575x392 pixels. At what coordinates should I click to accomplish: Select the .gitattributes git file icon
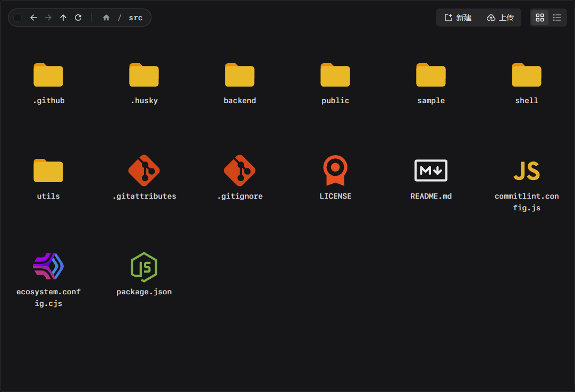pyautogui.click(x=144, y=171)
